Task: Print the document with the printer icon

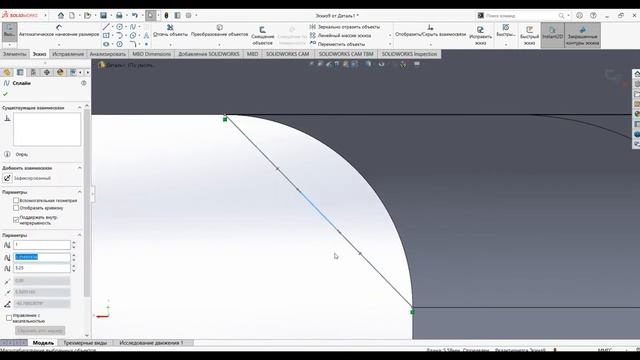Action: point(119,16)
